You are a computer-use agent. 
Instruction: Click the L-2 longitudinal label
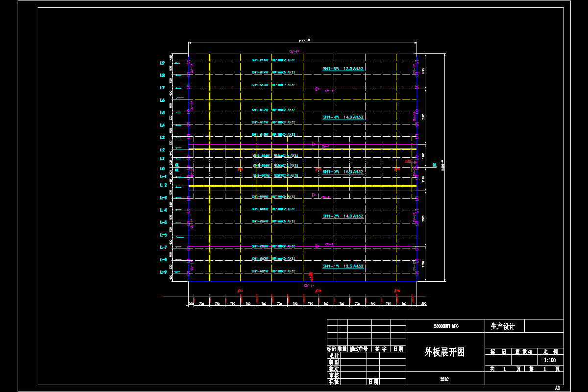coord(163,185)
